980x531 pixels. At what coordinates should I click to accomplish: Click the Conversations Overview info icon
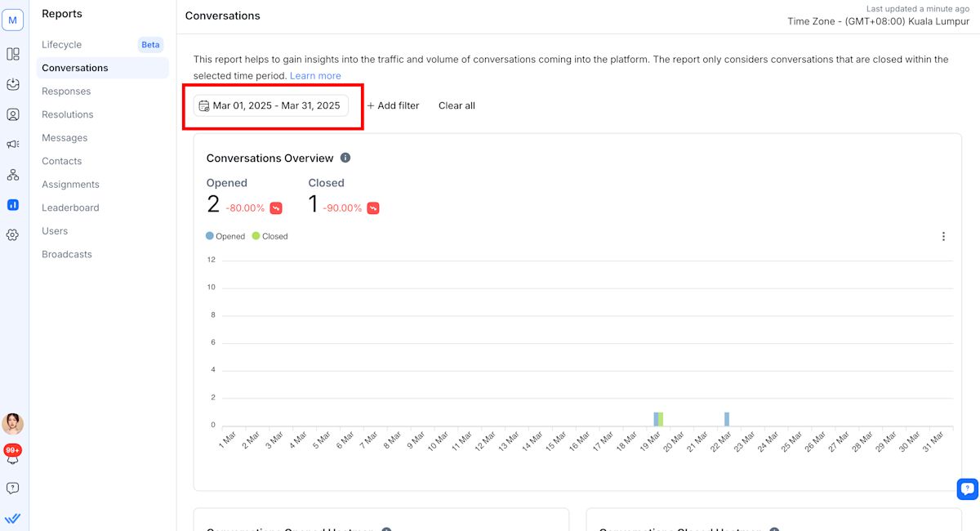click(345, 158)
